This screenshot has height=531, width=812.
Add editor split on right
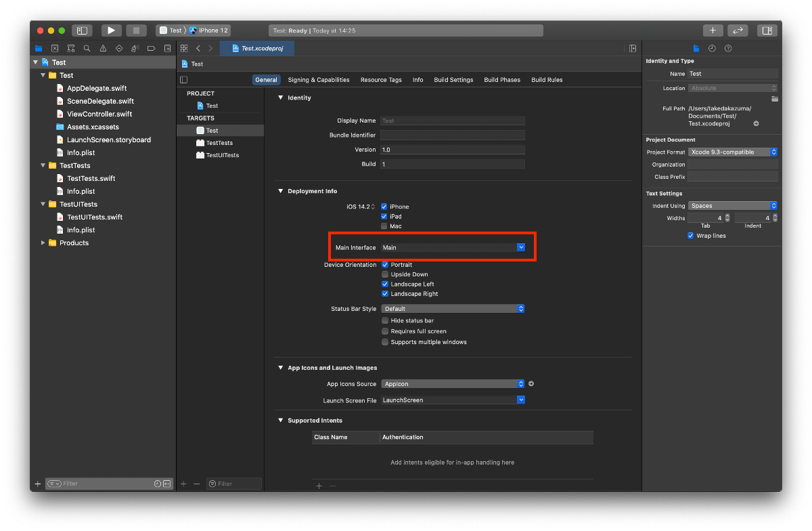click(633, 49)
